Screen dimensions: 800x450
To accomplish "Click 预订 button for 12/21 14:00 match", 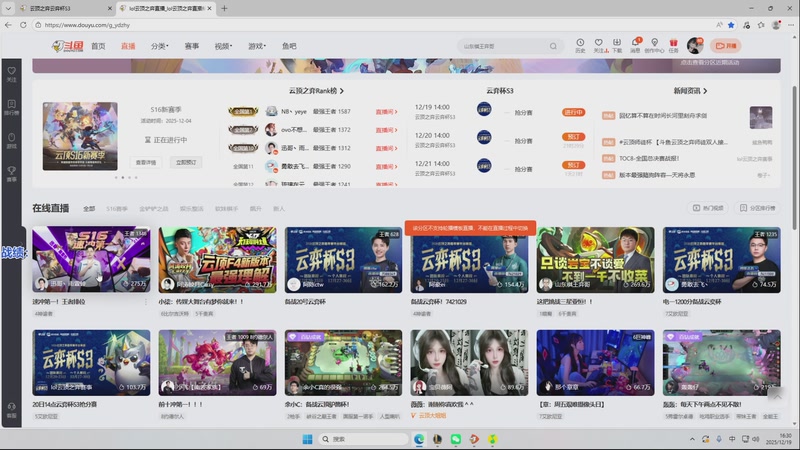I will tap(573, 165).
